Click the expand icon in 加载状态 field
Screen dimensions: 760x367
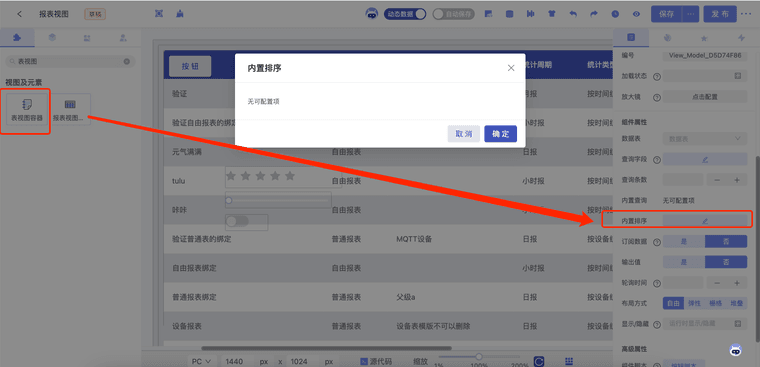point(738,76)
